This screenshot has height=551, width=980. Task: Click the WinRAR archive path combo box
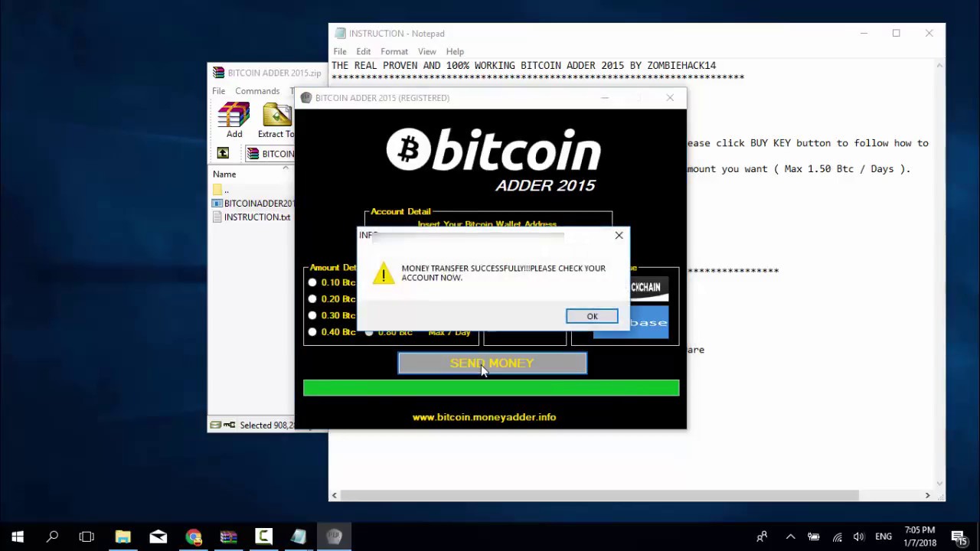pyautogui.click(x=270, y=154)
